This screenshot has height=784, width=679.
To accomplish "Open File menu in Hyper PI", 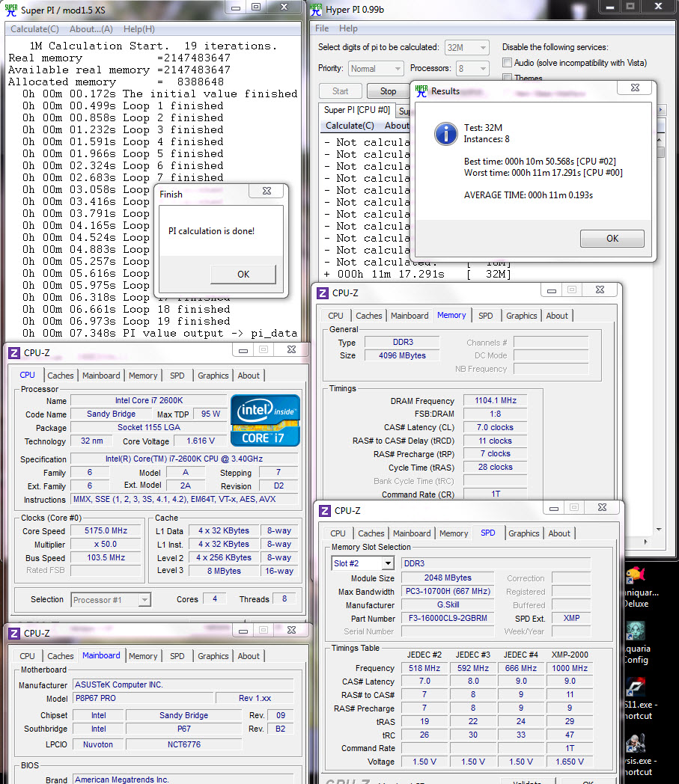I will tap(322, 28).
